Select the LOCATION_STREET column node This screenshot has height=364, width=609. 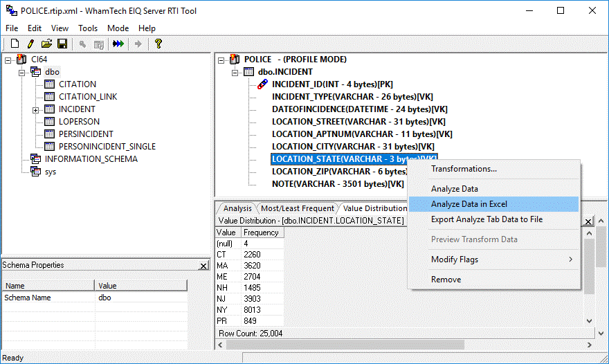click(x=358, y=122)
